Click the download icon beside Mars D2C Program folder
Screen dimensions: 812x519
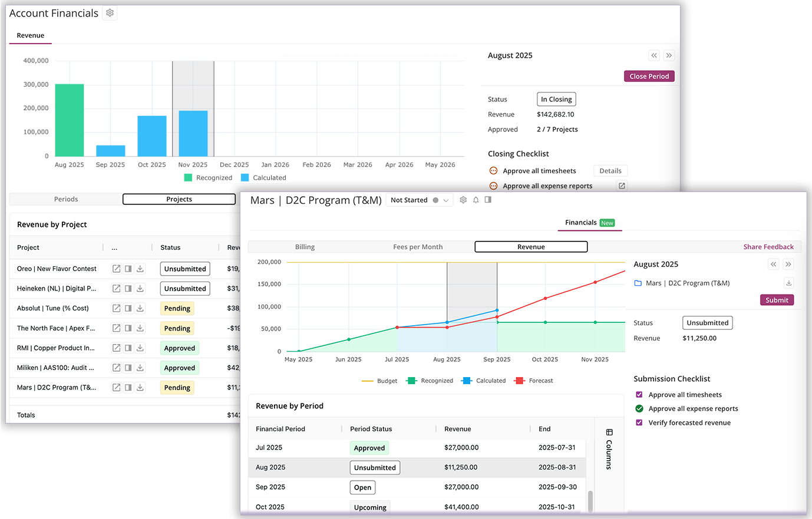(788, 283)
